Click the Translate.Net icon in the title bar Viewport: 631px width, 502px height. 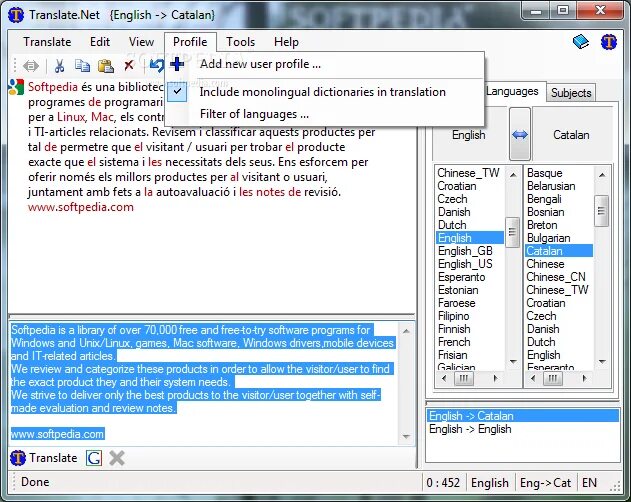[x=16, y=15]
